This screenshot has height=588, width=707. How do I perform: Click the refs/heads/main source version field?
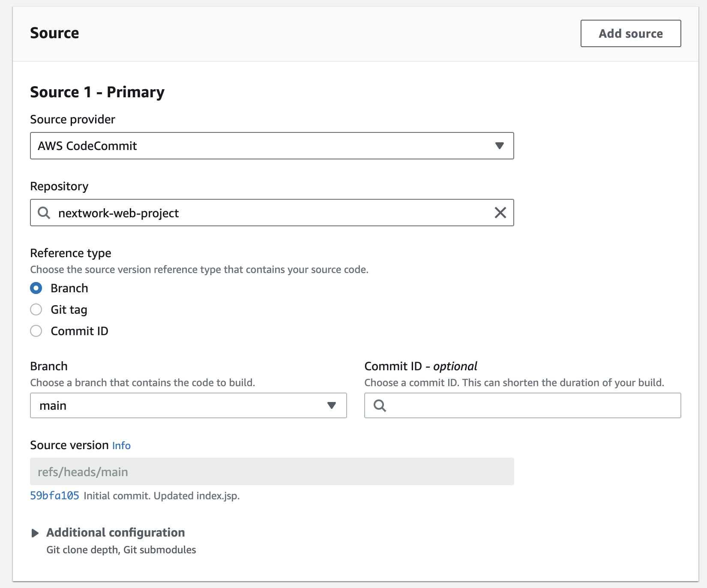coord(272,471)
